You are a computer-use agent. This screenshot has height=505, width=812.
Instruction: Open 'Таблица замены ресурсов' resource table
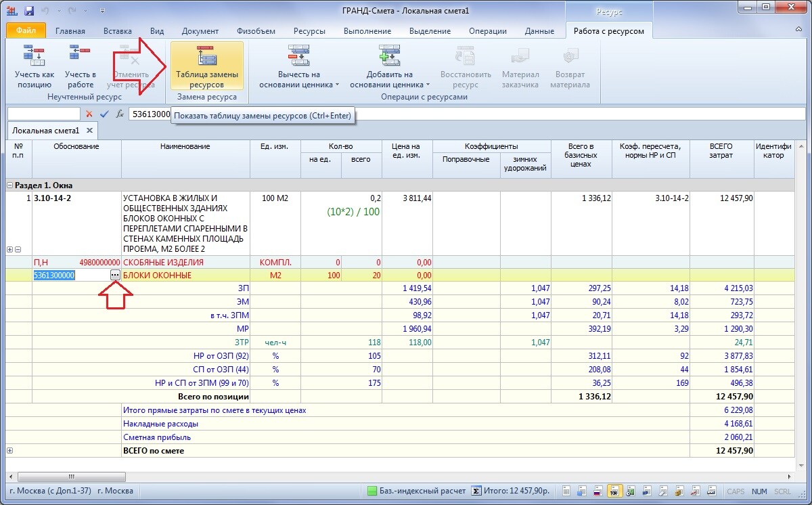(x=206, y=66)
